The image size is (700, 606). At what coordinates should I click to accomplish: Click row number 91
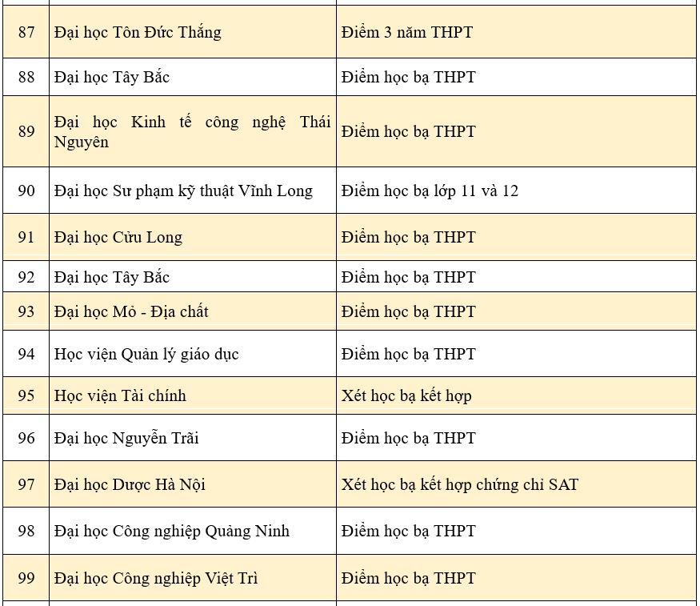tap(26, 238)
